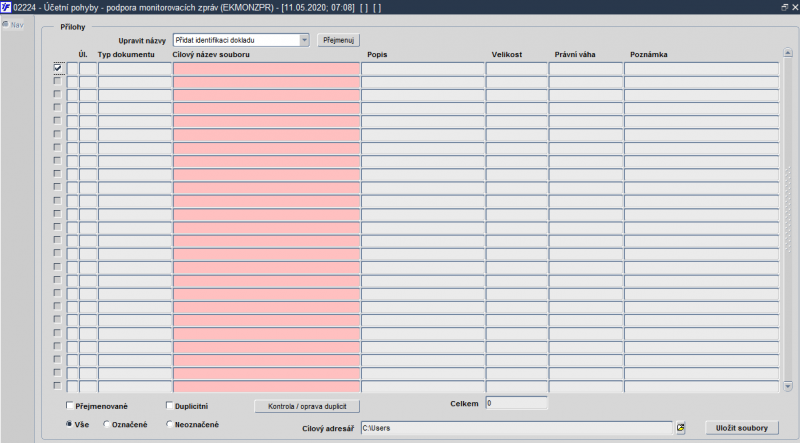The image size is (800, 443).
Task: Click the Celkem total field
Action: click(516, 403)
